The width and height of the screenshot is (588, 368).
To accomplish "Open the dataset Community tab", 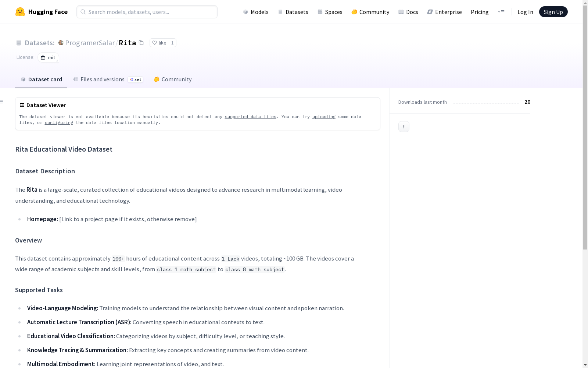I will 173,79.
